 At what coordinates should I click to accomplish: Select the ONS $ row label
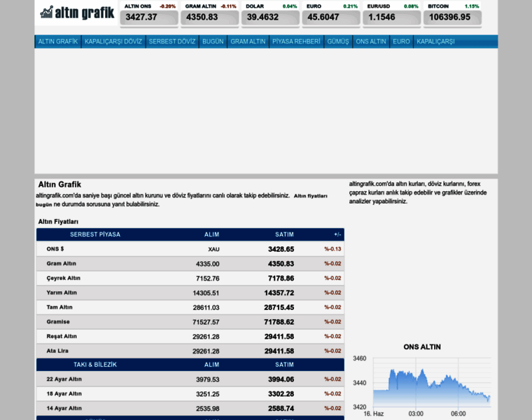[x=55, y=249]
